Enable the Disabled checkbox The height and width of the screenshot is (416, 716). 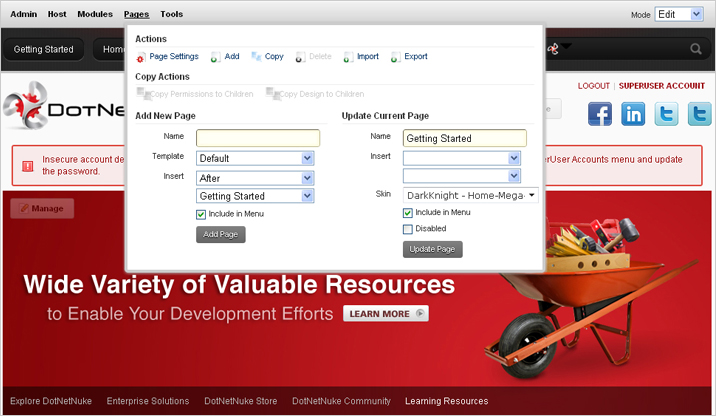click(x=408, y=229)
